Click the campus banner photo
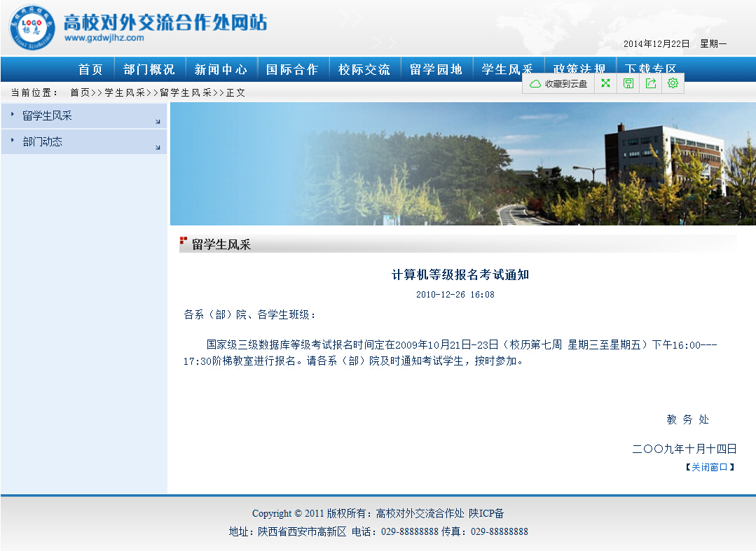 (x=463, y=164)
